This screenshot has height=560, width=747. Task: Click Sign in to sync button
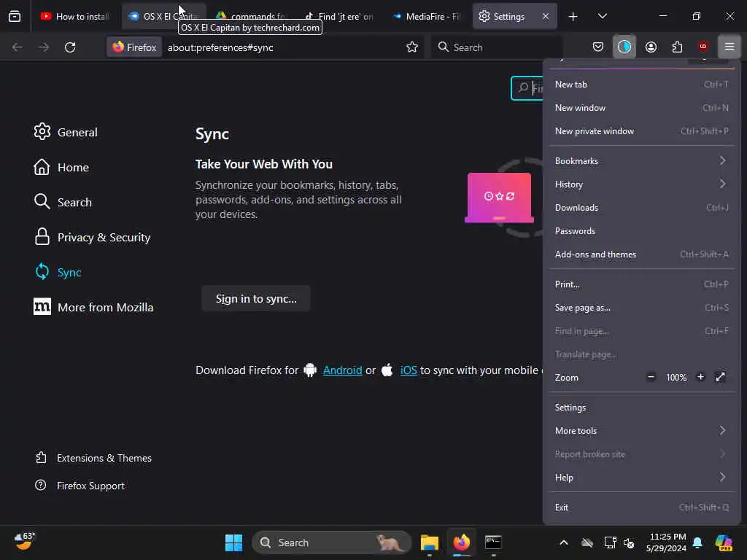(256, 298)
